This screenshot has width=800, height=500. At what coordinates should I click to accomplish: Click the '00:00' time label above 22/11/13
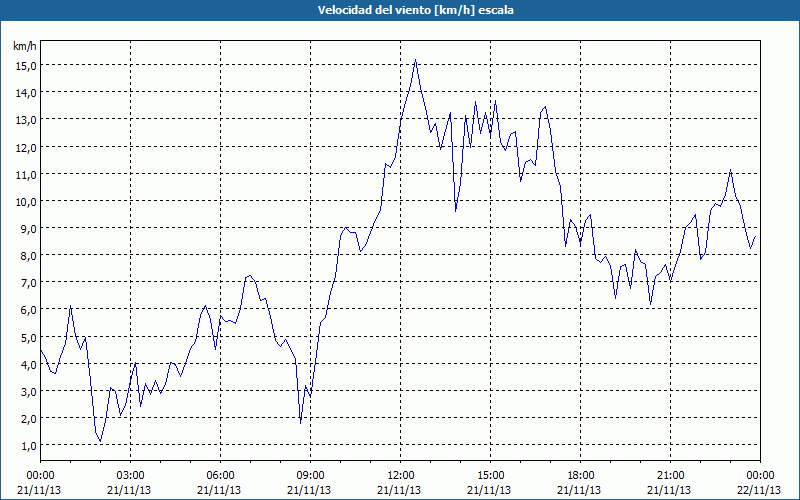tap(760, 476)
